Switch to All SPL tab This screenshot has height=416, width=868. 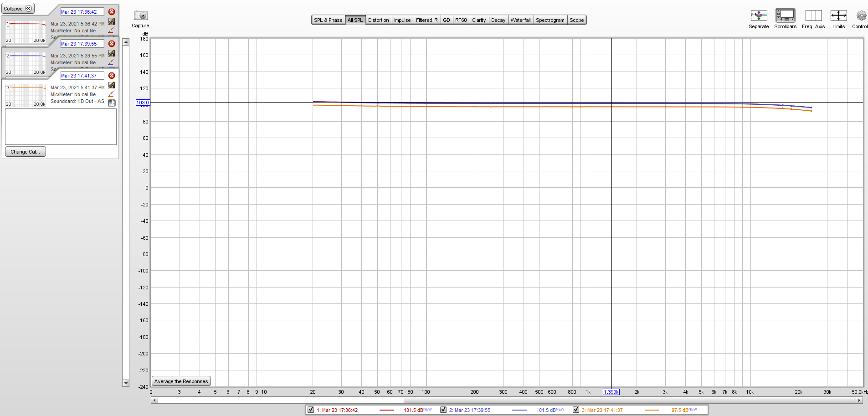[355, 20]
